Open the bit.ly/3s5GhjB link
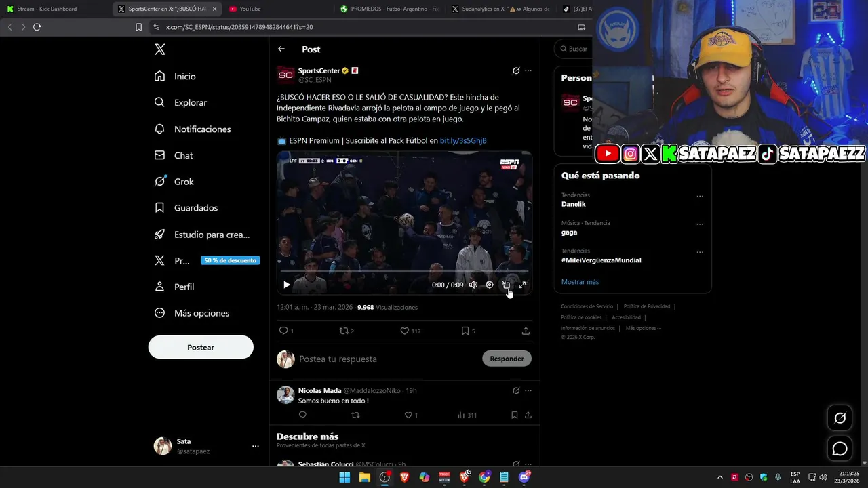The image size is (868, 488). pos(463,141)
